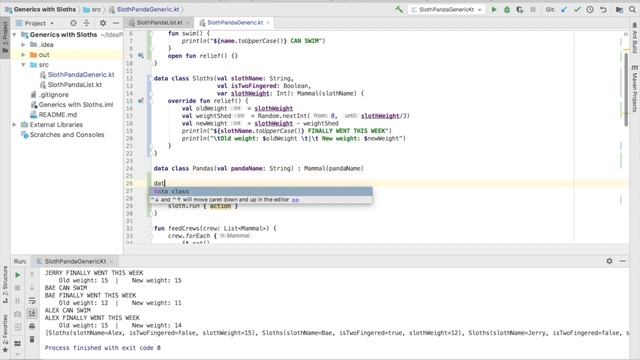Open the Project panel settings gear
Viewport: 640px width, 360px height.
point(103,23)
